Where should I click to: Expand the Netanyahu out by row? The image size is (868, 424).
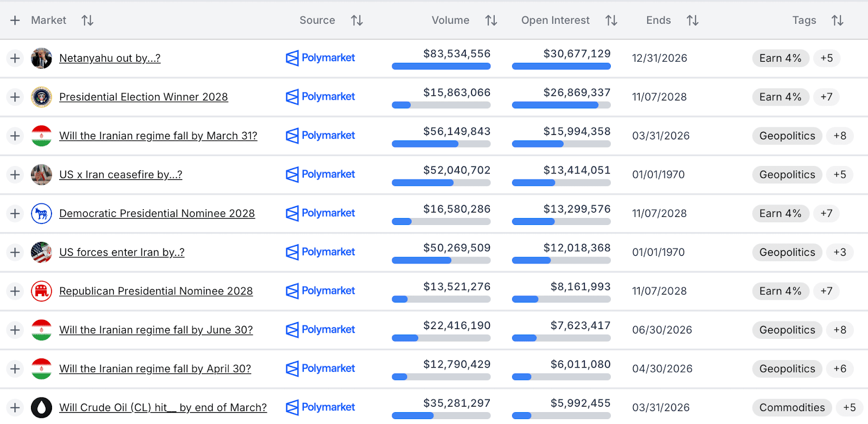pos(15,58)
